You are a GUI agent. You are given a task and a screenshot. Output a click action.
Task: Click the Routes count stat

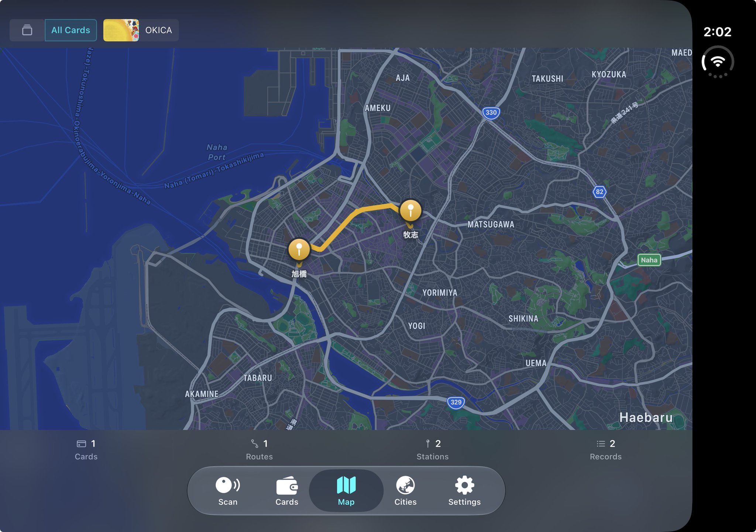pyautogui.click(x=260, y=450)
